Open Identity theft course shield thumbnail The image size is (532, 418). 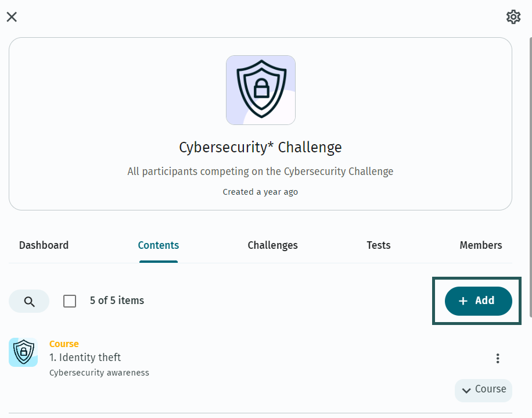(23, 352)
